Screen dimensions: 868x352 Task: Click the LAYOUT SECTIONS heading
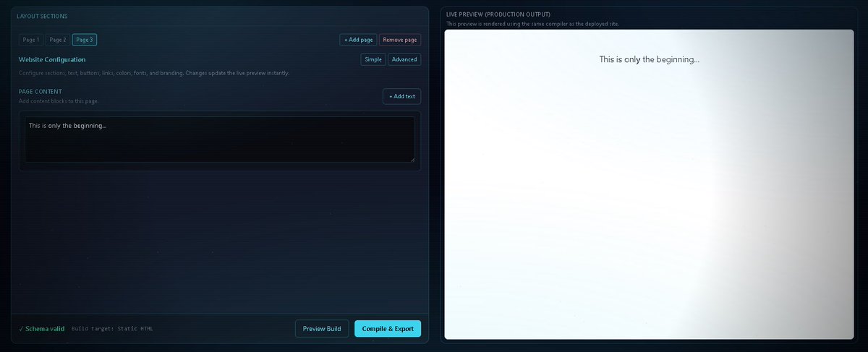[x=43, y=16]
